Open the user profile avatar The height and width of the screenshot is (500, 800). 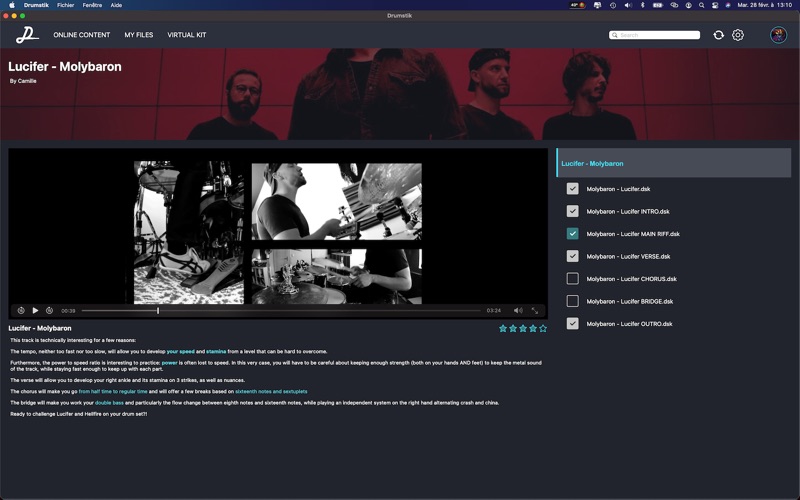coord(778,35)
